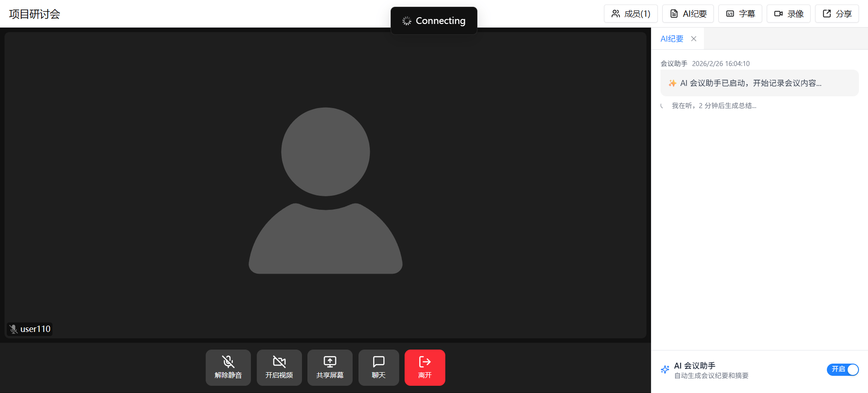
Task: Select the user avatar placeholder in video tile
Action: coord(325,190)
